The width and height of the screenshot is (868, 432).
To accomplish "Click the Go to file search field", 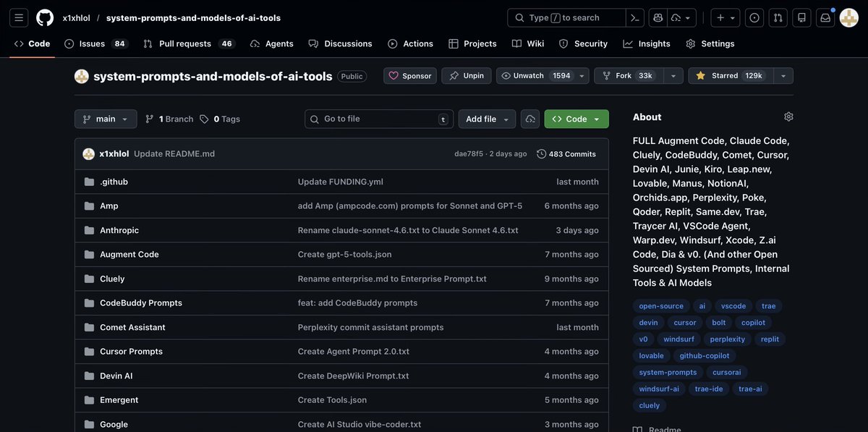I will [376, 117].
